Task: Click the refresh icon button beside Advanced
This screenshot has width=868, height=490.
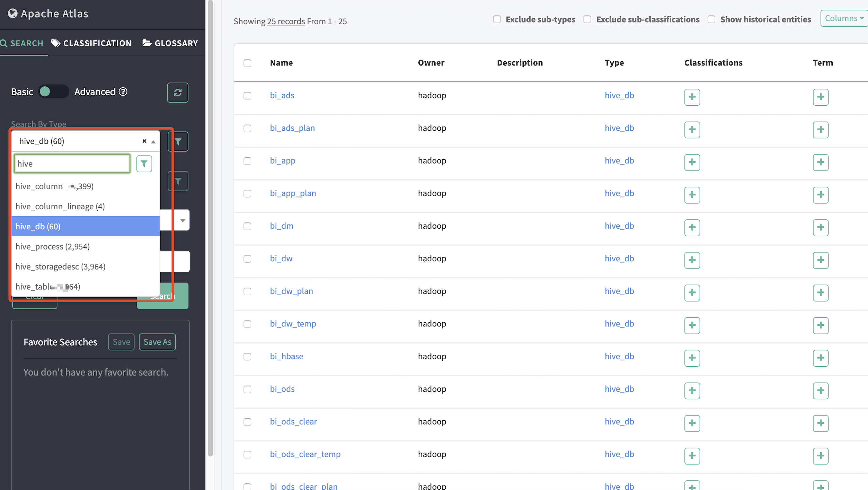Action: point(178,93)
